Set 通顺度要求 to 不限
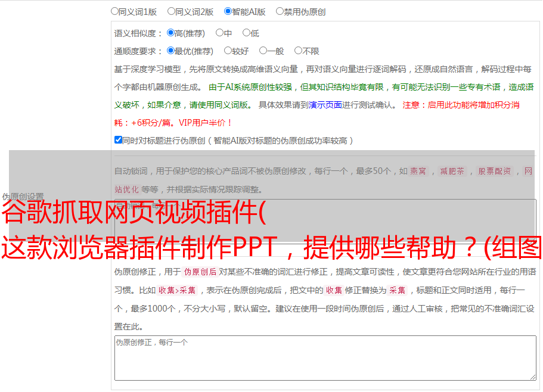Viewport: 543px width, 392px height. click(298, 51)
